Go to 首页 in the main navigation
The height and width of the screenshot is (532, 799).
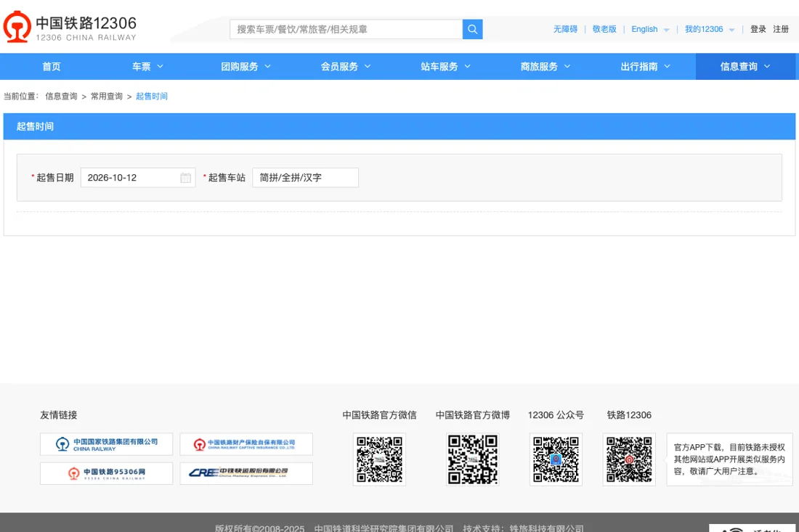click(52, 67)
